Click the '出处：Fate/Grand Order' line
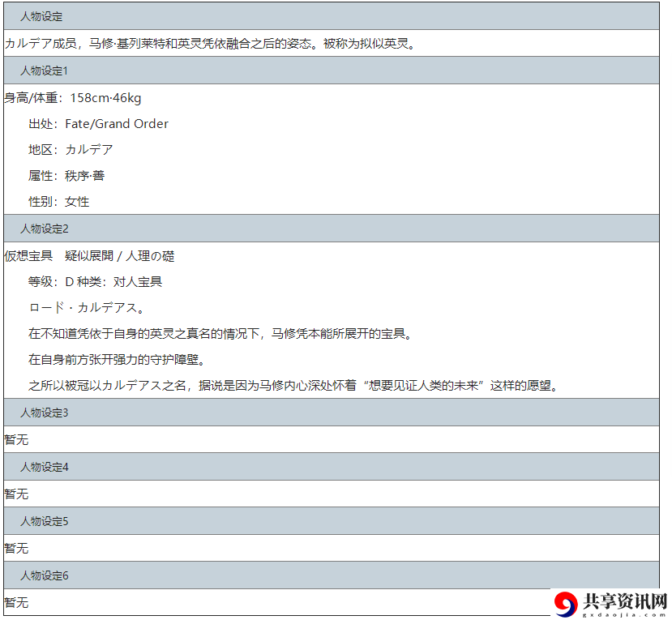The height and width of the screenshot is (620, 672). click(98, 124)
